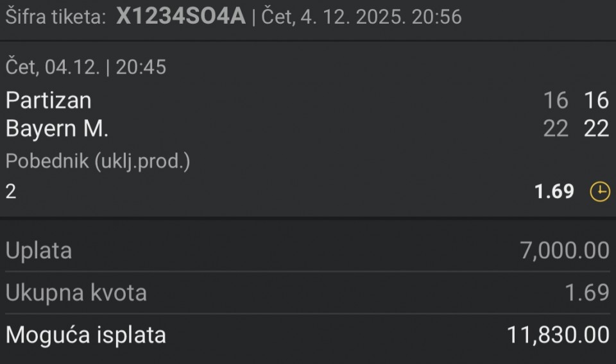Open the Partizan team name

click(49, 100)
